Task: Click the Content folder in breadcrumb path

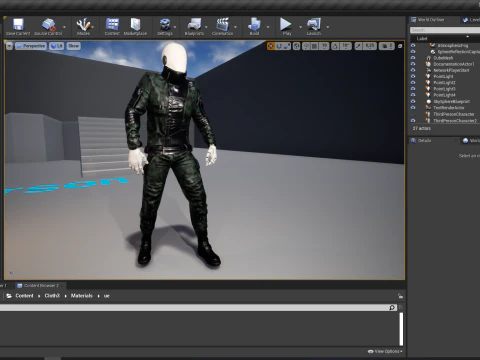Action: click(x=24, y=296)
